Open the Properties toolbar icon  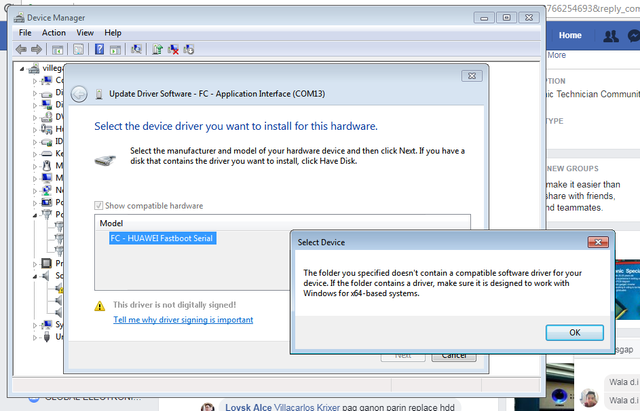(x=78, y=49)
